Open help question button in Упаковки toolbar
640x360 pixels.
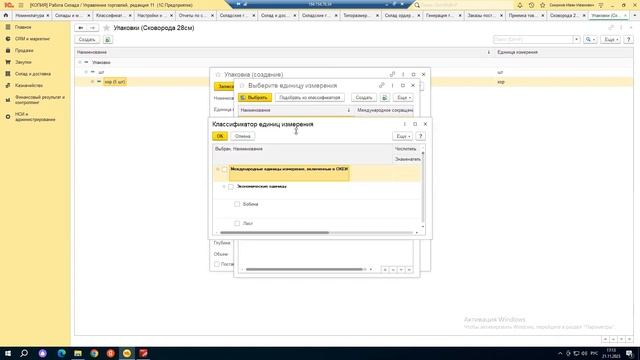(x=629, y=40)
